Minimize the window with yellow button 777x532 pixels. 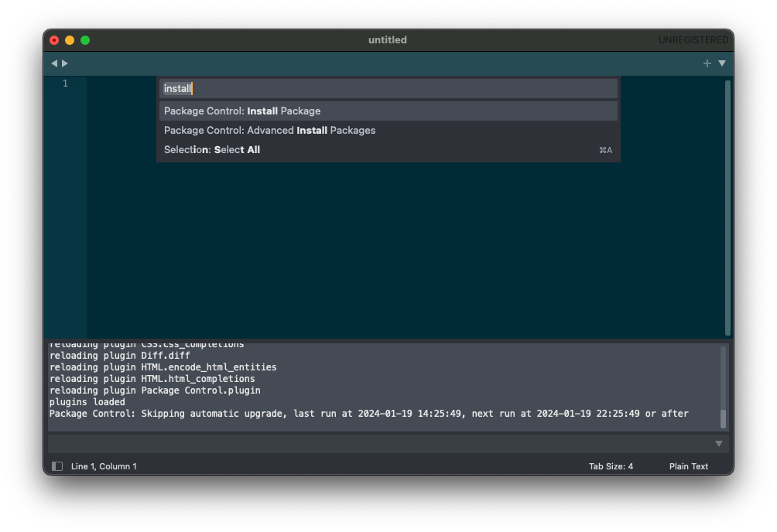click(x=70, y=40)
